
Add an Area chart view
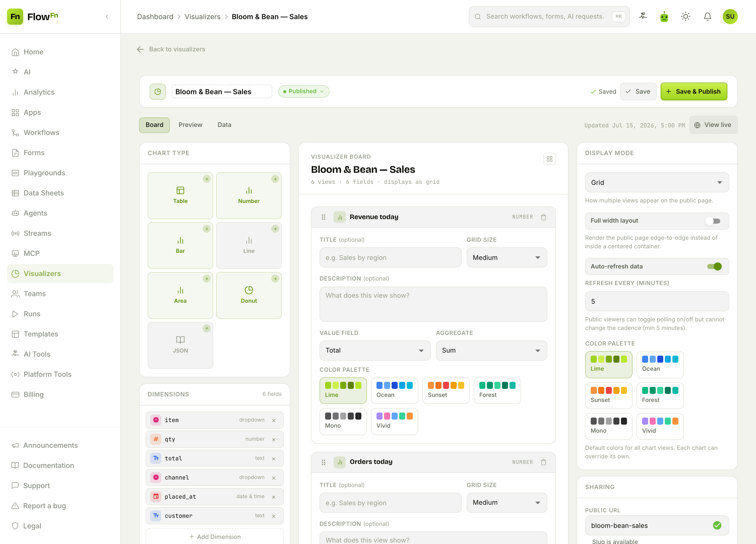point(180,295)
